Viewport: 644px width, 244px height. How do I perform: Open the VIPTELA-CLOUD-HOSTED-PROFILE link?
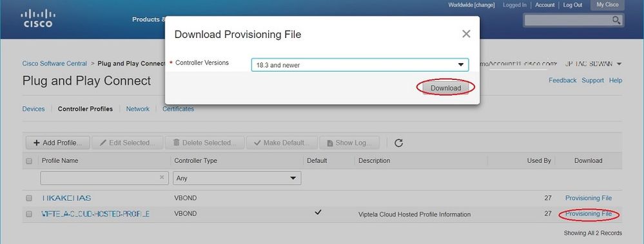tap(95, 214)
